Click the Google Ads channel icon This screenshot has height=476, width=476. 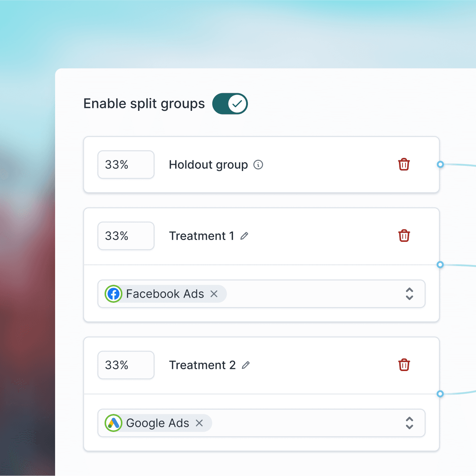113,423
